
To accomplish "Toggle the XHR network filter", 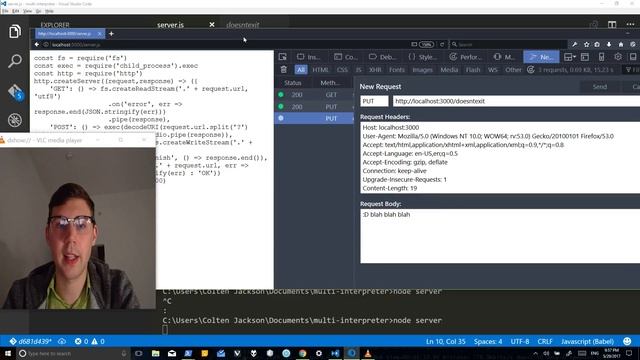I will [x=375, y=70].
